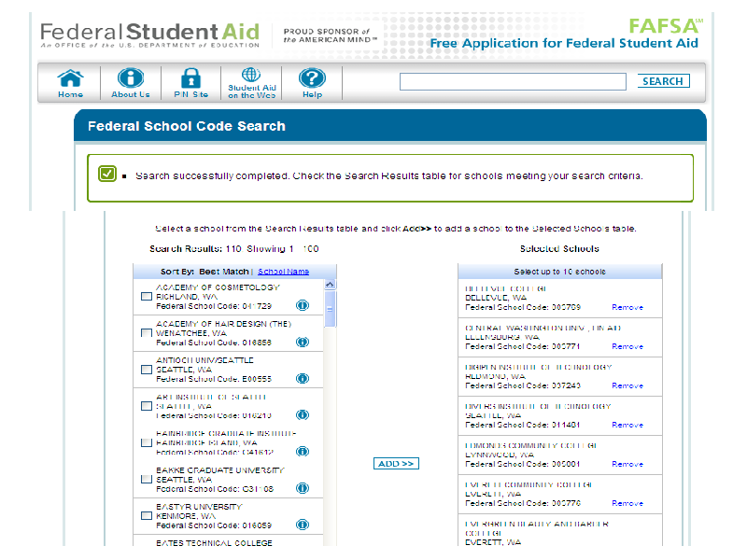Open Student Aid on the Web globe icon
Viewport: 747px width, 560px height.
click(251, 75)
